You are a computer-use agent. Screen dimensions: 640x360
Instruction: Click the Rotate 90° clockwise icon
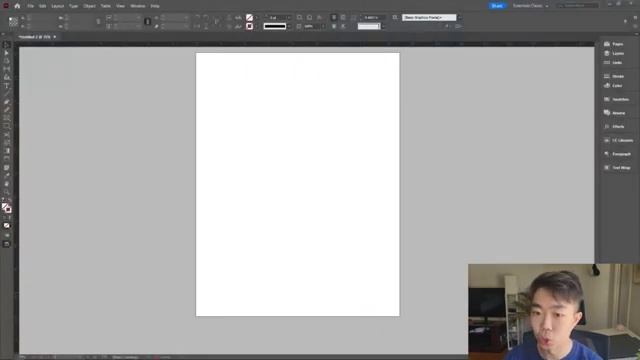pos(197,18)
